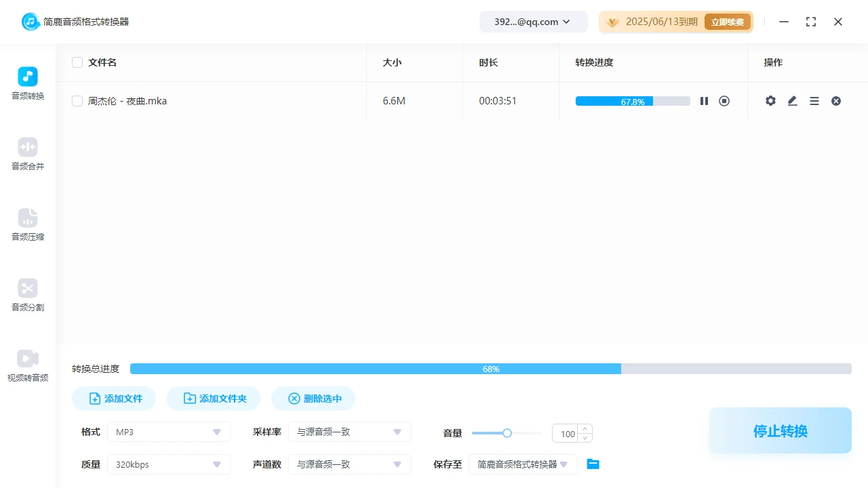This screenshot has width=868, height=488.
Task: Click the 文件名 column header
Action: click(x=102, y=62)
